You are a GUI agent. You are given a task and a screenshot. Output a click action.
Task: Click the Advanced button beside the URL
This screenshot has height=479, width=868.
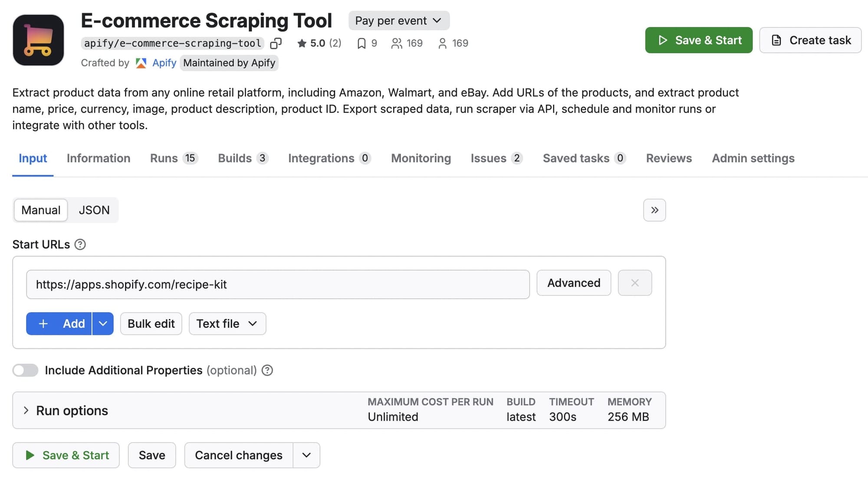[573, 283]
